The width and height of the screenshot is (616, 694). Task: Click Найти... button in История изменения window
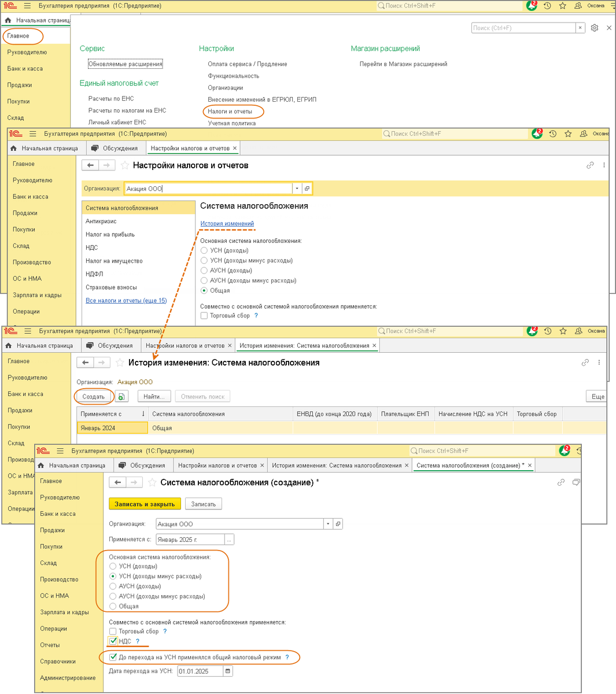tap(154, 397)
